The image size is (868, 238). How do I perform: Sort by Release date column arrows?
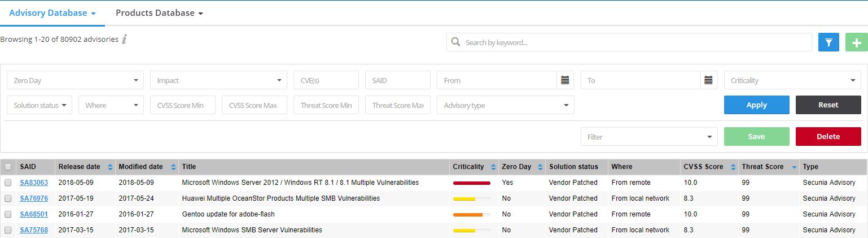[110, 167]
